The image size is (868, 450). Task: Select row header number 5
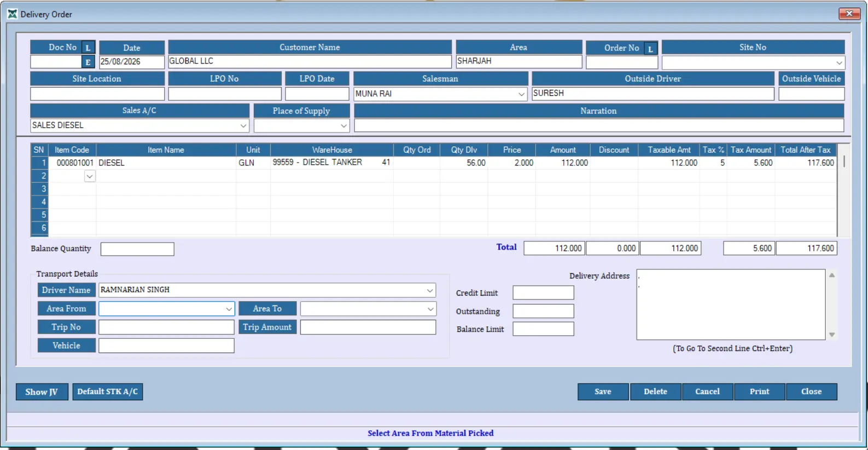[x=40, y=215]
